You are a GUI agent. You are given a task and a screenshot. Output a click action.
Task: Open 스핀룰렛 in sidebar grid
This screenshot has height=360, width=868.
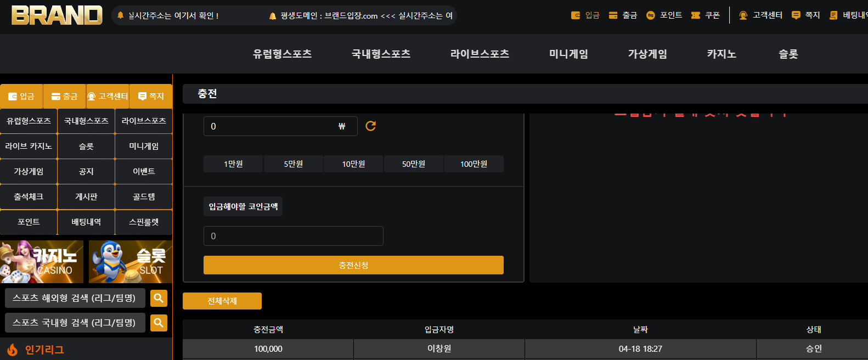point(144,222)
